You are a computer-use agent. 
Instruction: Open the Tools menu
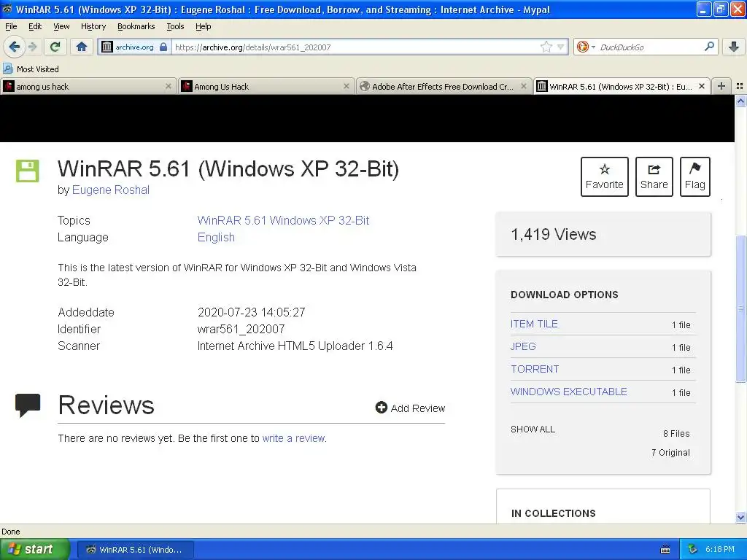pos(175,26)
